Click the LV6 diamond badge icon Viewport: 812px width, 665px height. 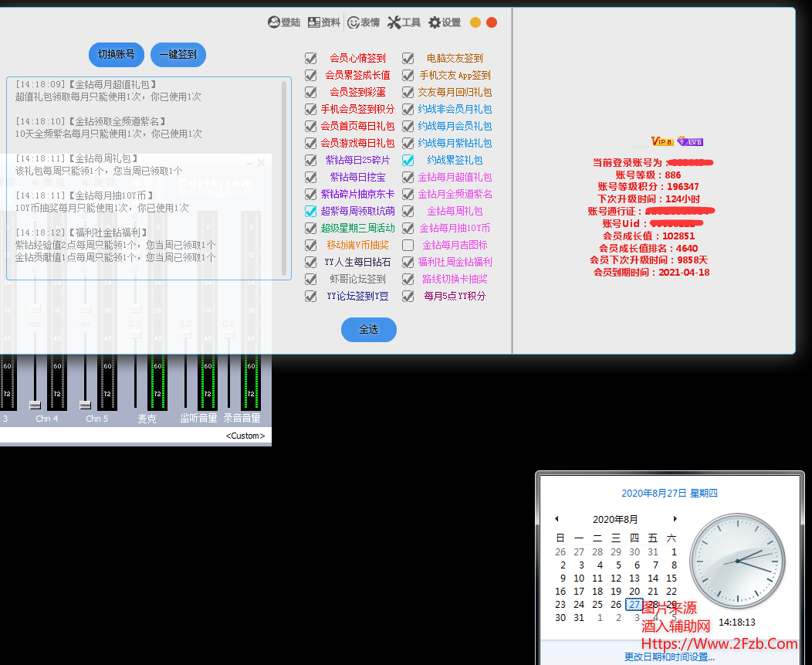pos(690,141)
